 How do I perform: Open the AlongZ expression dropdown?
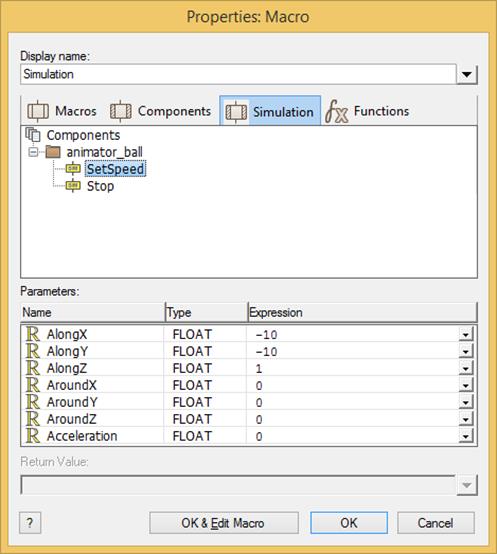click(466, 369)
